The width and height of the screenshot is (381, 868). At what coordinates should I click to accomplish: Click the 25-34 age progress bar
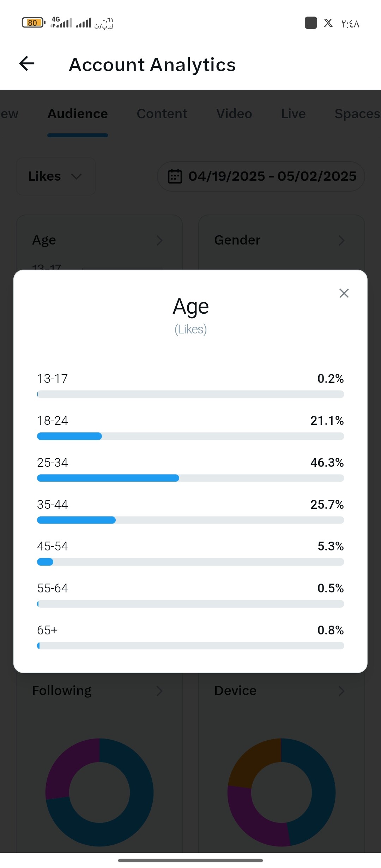click(190, 478)
